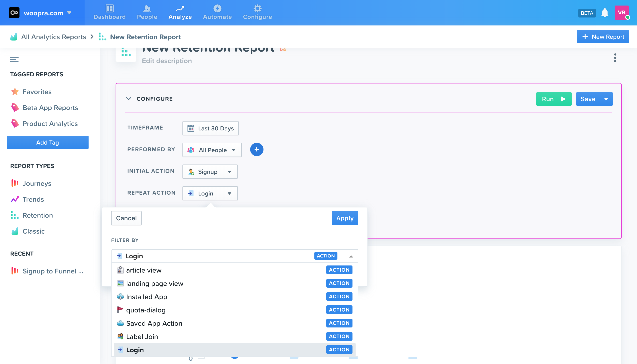The height and width of the screenshot is (364, 637).
Task: Choose 'quota-dialog' action option
Action: point(146,310)
